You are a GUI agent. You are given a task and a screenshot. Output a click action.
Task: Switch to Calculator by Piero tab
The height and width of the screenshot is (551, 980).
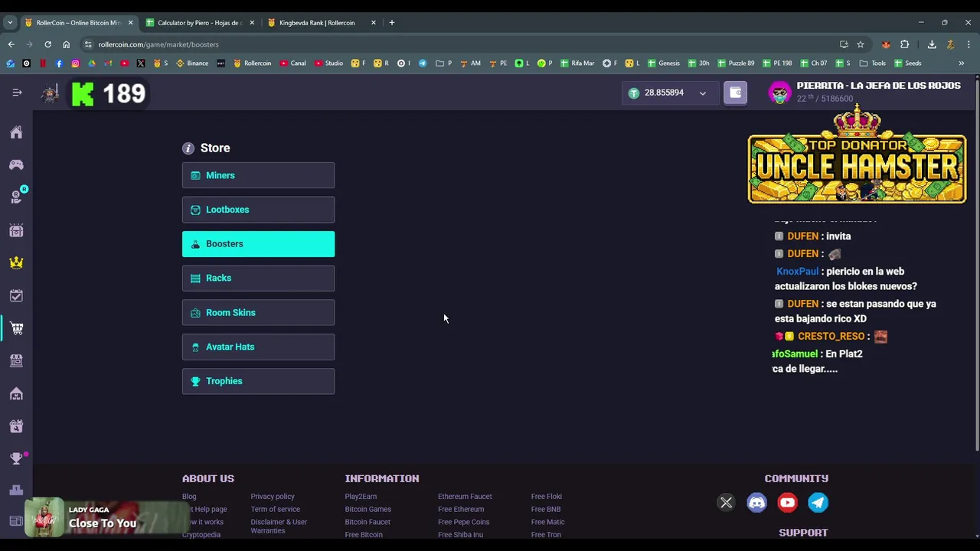click(199, 23)
